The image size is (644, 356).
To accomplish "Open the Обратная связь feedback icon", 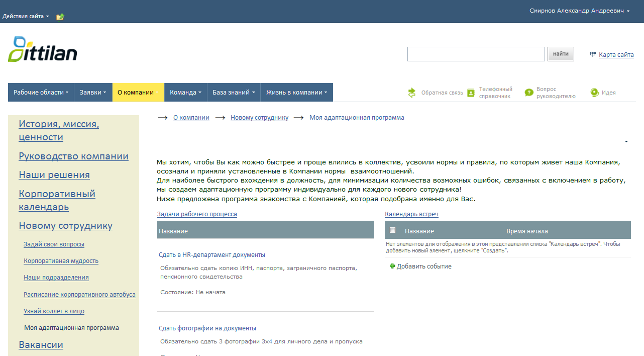I will tap(411, 93).
